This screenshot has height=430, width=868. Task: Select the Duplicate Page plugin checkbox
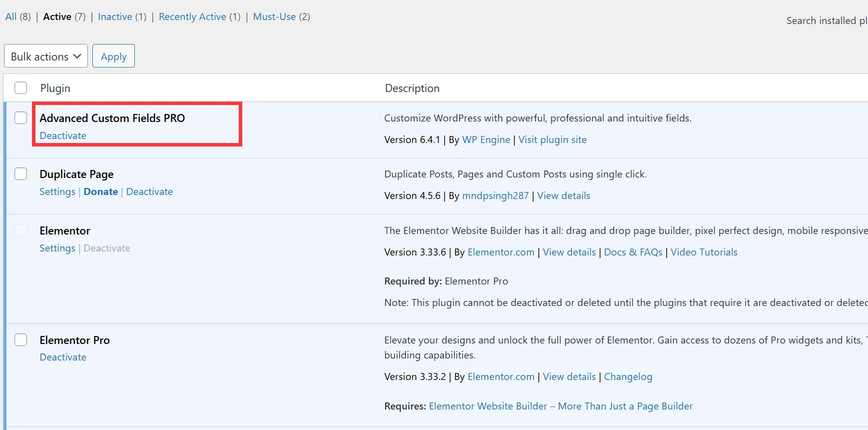coord(20,174)
